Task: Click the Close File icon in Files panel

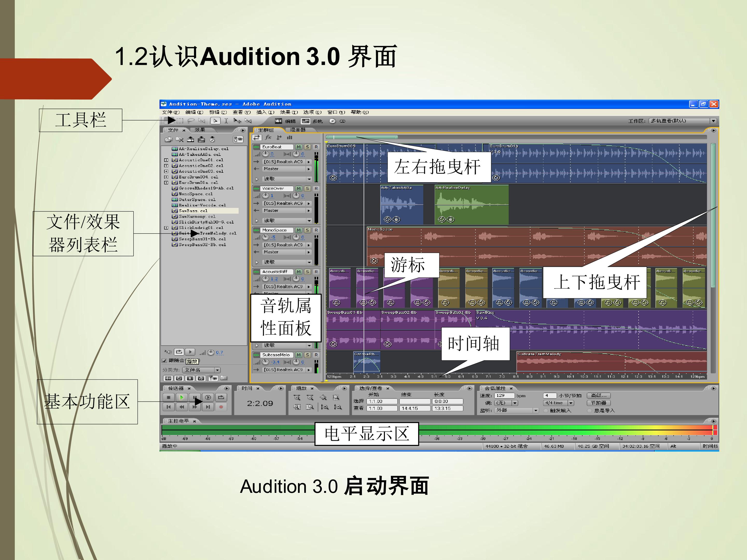Action: coord(180,139)
